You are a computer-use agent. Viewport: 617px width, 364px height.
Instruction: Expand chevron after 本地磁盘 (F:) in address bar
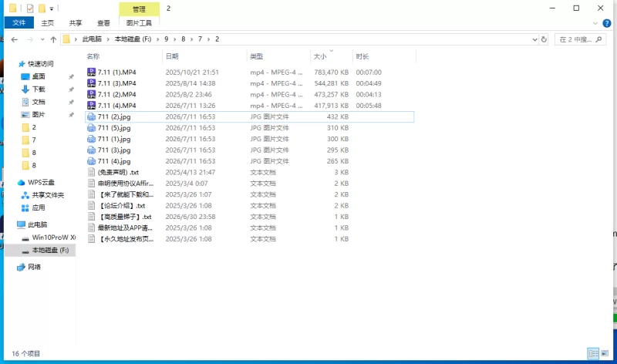[x=158, y=39]
